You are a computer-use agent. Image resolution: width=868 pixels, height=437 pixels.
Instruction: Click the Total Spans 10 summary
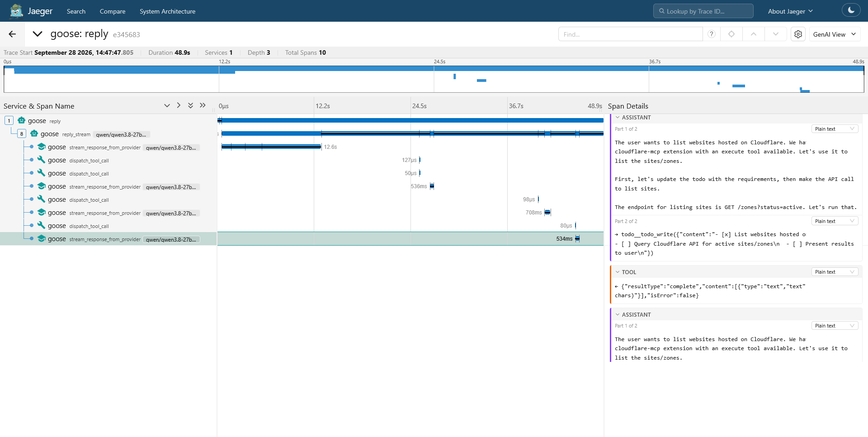tap(306, 52)
